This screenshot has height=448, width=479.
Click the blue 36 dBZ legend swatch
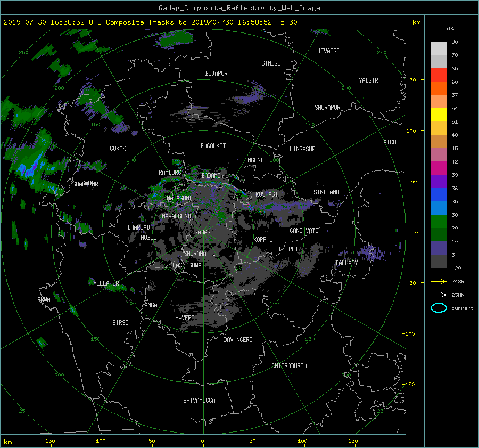pos(439,194)
